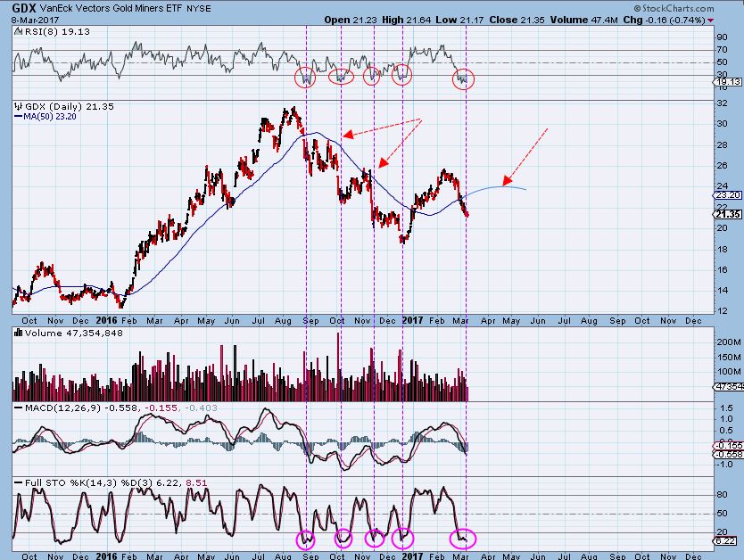Click the Open 21.23 value
The width and height of the screenshot is (744, 560).
pyautogui.click(x=351, y=21)
